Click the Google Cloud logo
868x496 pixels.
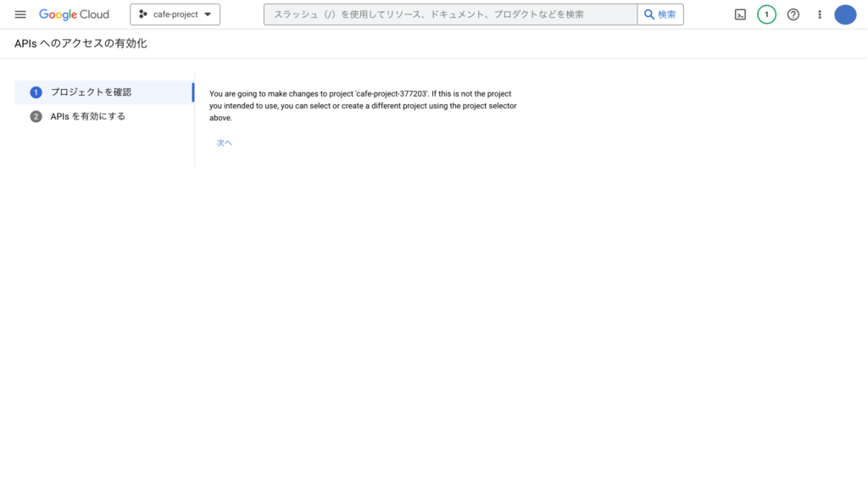tap(75, 14)
